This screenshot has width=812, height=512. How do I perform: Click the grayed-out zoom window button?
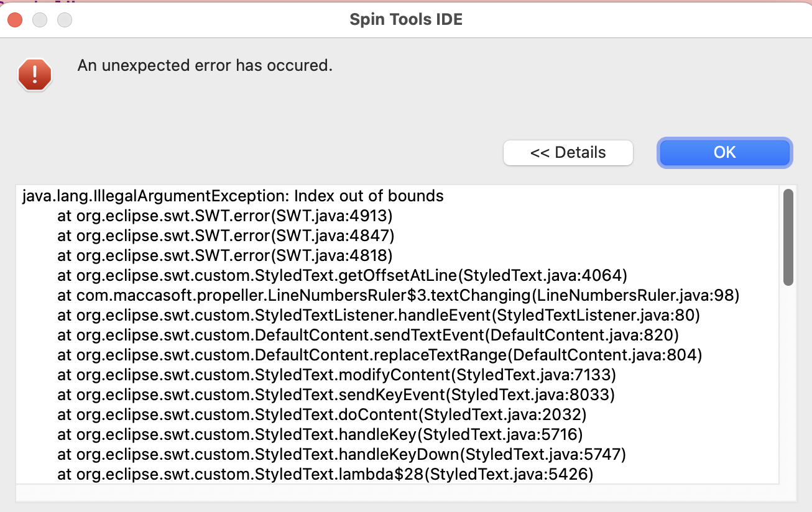coord(65,19)
